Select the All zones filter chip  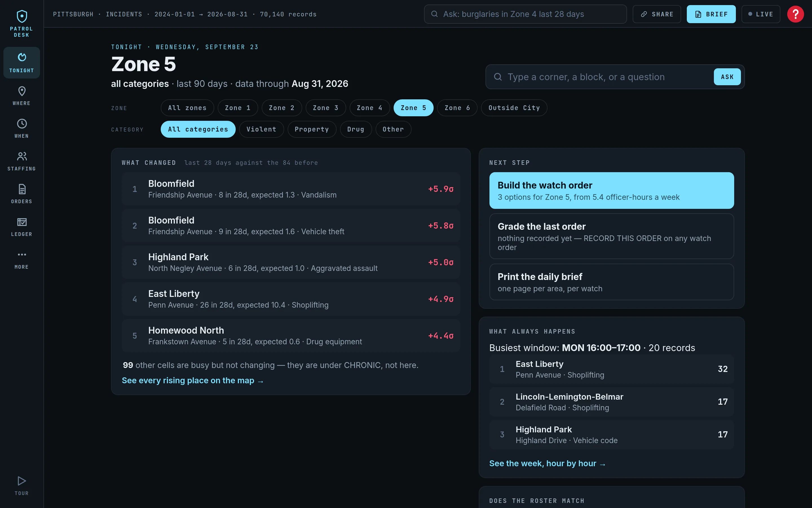click(x=187, y=108)
